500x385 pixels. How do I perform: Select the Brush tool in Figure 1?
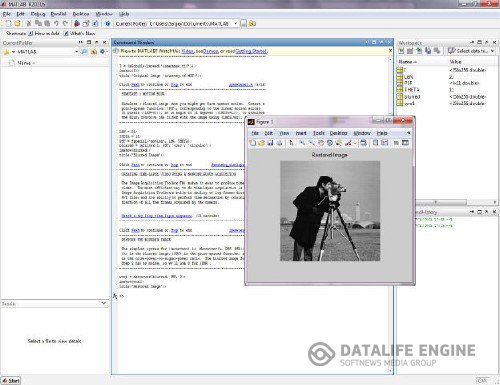pos(348,143)
